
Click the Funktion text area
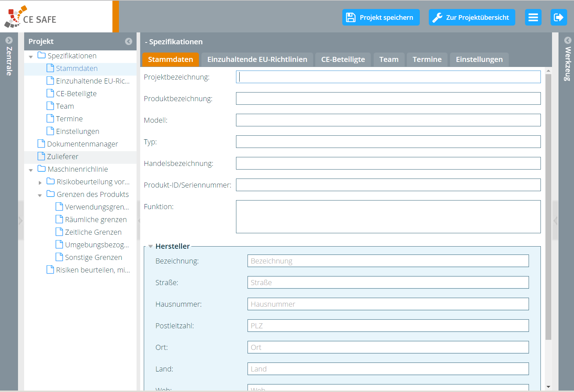tap(388, 216)
